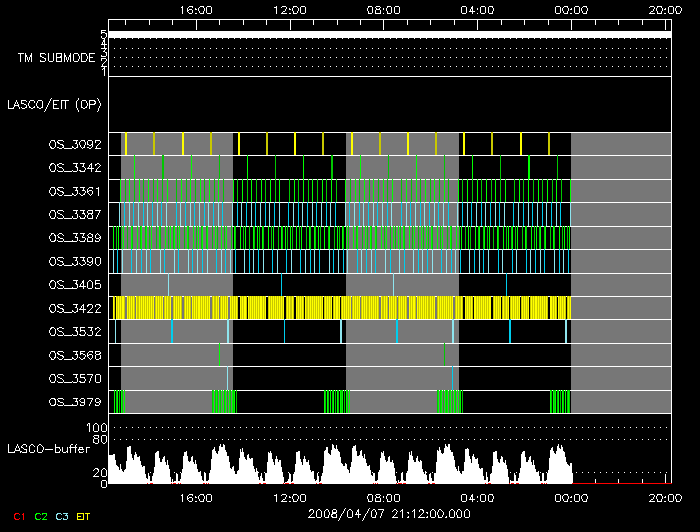
Task: Select the green C2 legend entry
Action: click(x=41, y=516)
